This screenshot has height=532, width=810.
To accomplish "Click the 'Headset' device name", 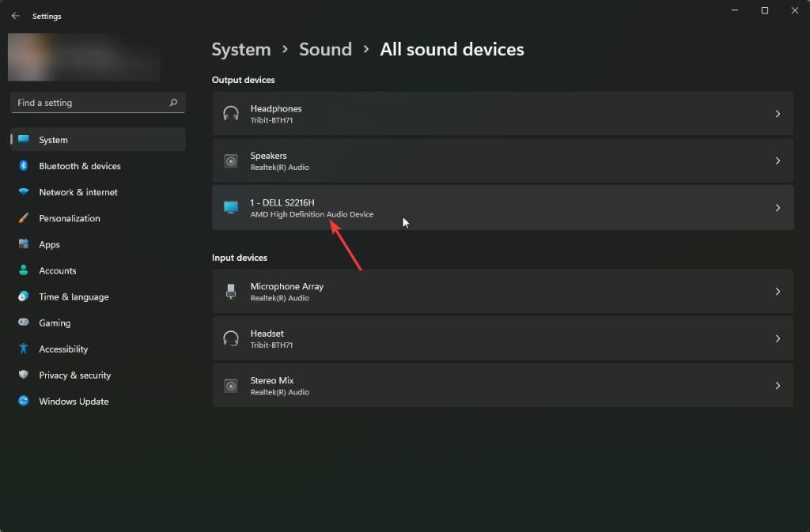I will tap(267, 334).
